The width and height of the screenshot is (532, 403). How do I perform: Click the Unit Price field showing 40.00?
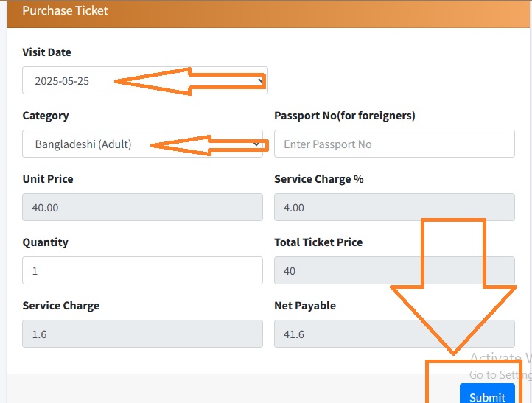tap(142, 207)
